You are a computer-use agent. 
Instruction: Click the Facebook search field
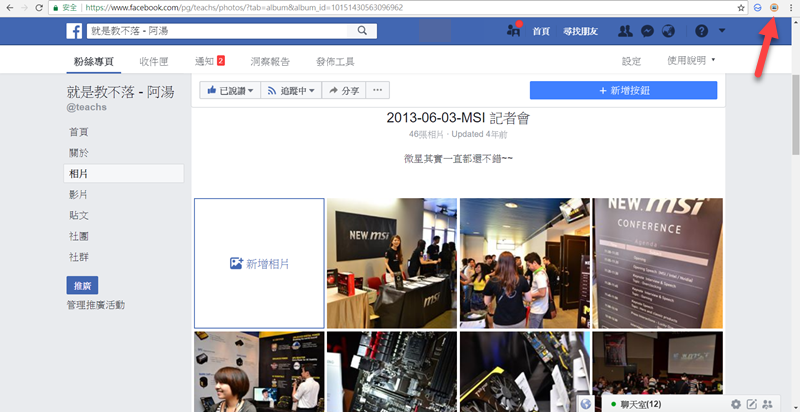click(217, 31)
